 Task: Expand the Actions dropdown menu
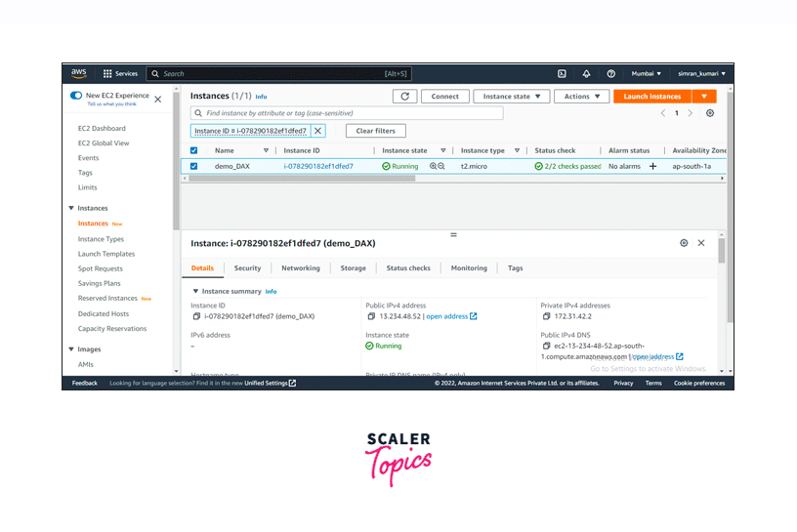coord(581,97)
